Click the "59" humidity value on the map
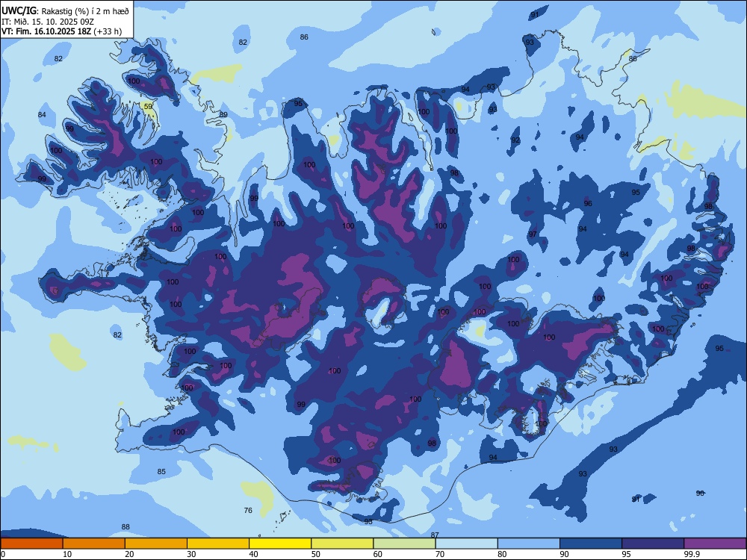The height and width of the screenshot is (560, 747). tap(148, 106)
